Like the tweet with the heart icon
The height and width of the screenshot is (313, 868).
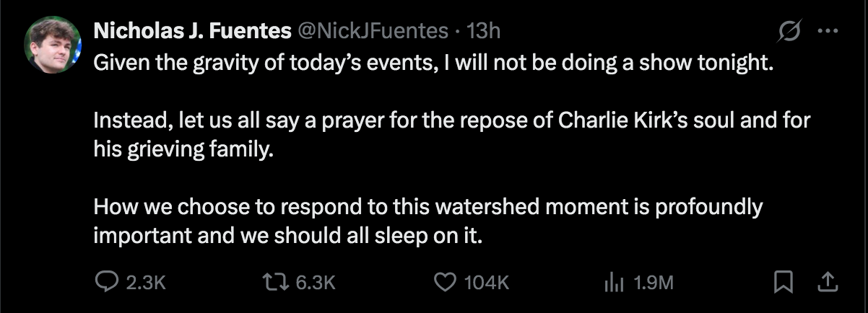pos(442,282)
